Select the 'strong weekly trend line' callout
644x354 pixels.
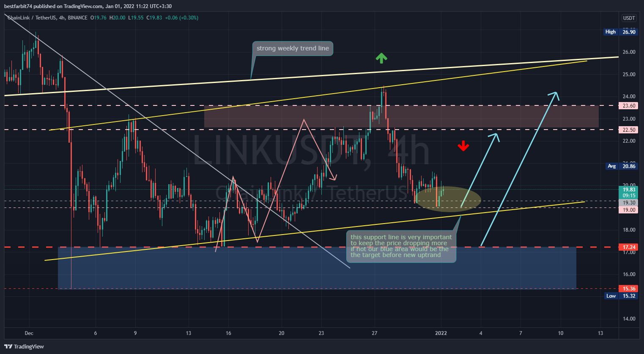pyautogui.click(x=293, y=48)
